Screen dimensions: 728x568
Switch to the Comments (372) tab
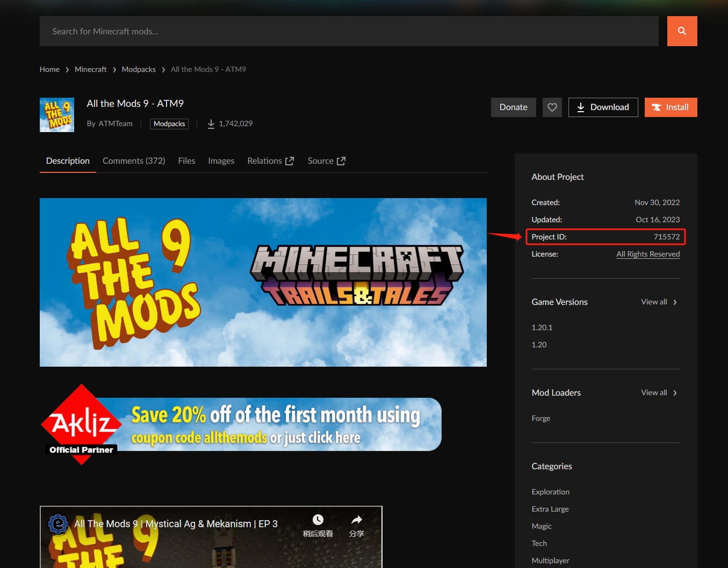[134, 161]
